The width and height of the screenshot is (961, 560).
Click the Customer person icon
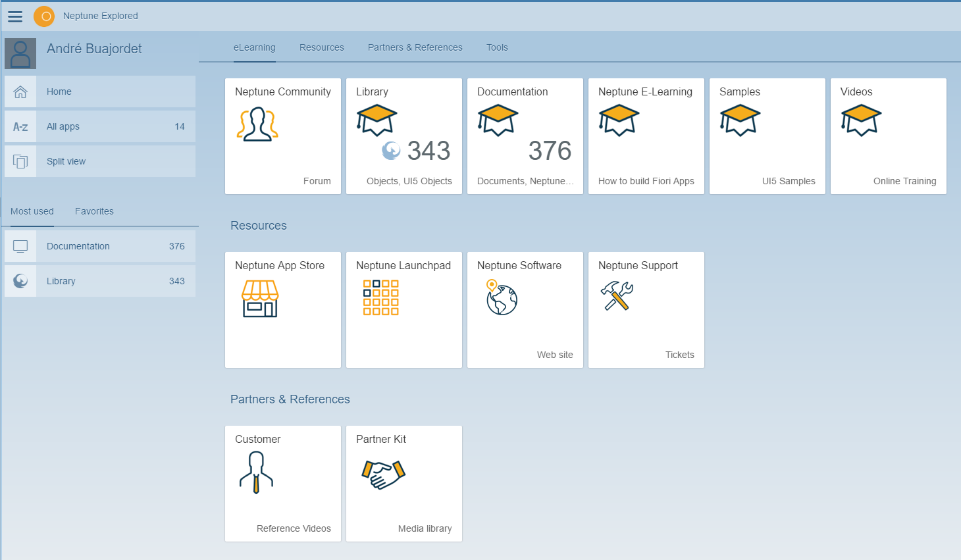256,472
